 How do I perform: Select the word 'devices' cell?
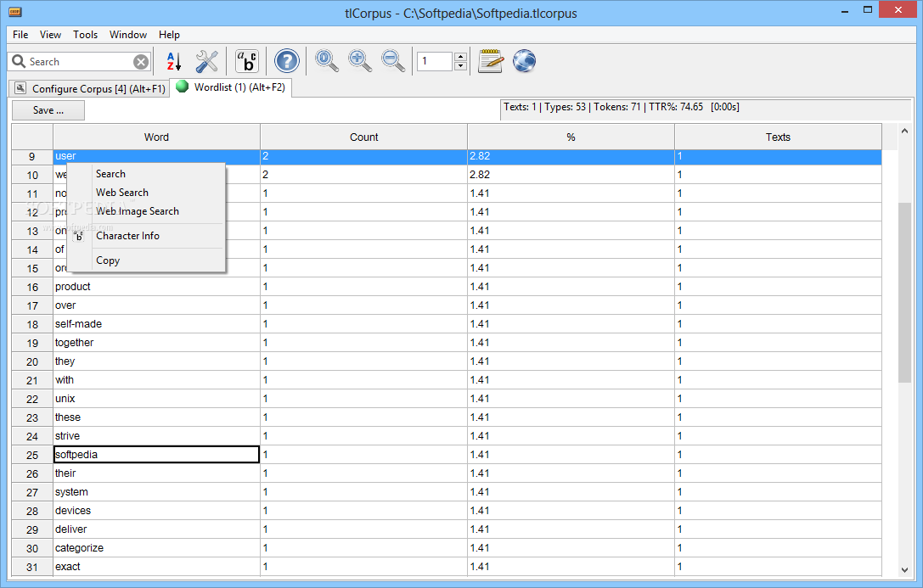[x=156, y=511]
